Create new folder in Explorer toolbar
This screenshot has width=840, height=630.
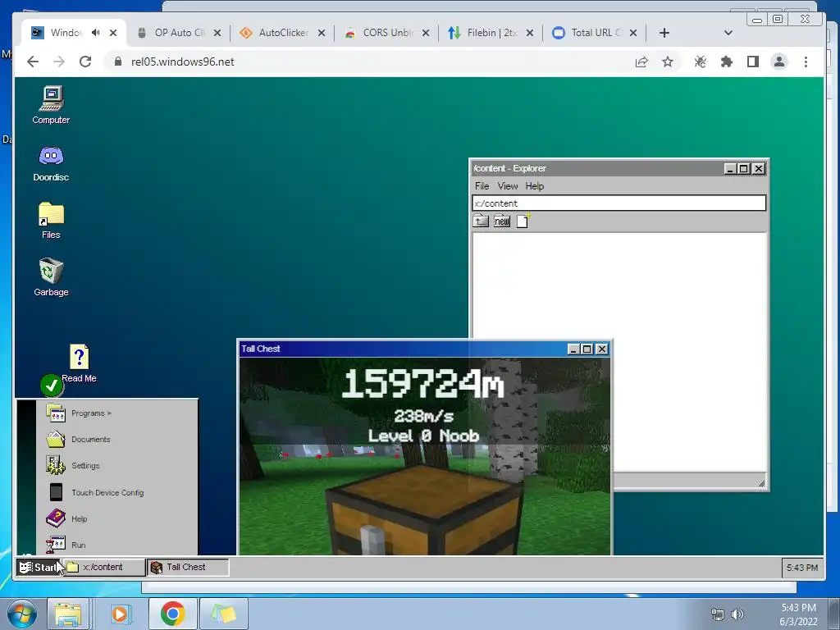coord(502,221)
